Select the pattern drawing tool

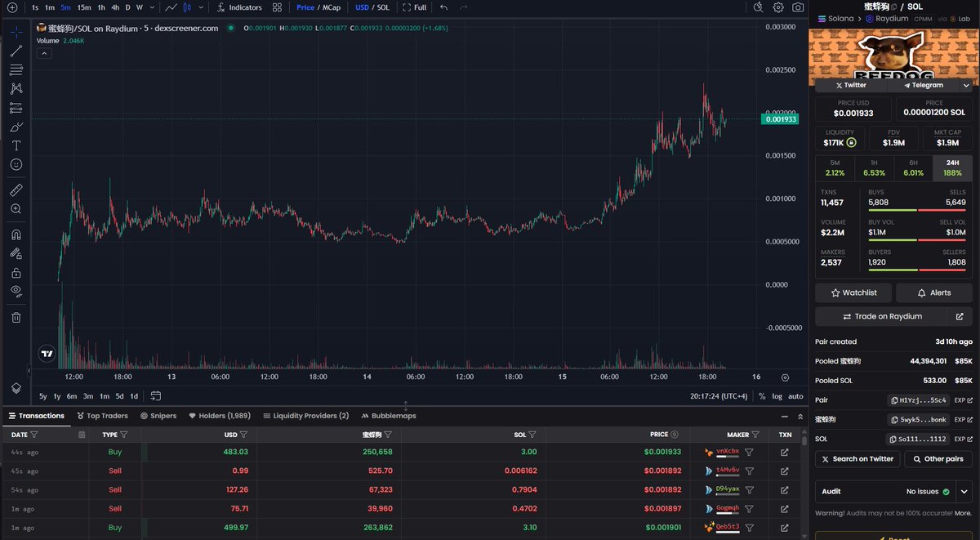(x=16, y=88)
